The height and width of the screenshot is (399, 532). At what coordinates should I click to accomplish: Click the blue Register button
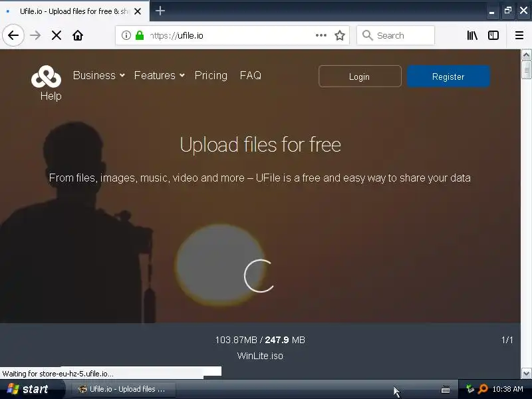click(448, 76)
